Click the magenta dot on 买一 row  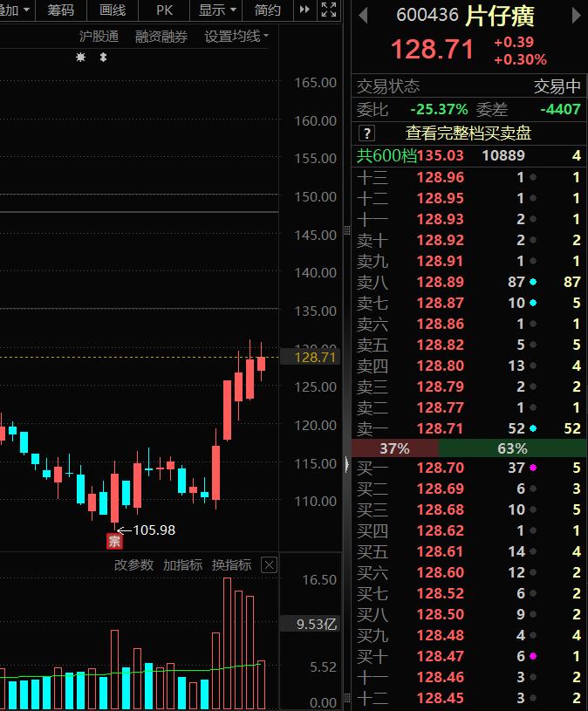coord(533,468)
